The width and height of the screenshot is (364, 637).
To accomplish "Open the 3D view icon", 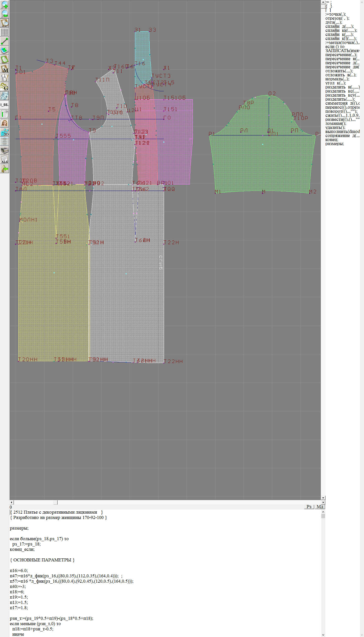I will click(x=5, y=132).
